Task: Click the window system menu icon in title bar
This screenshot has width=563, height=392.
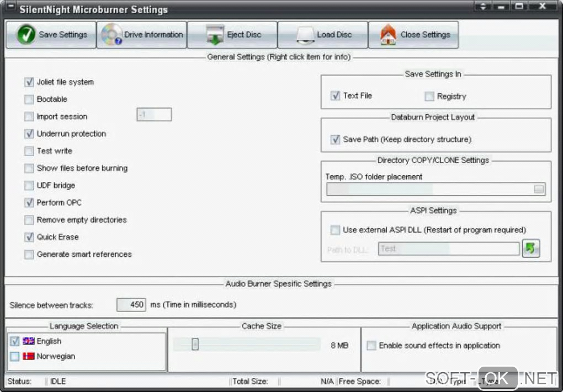Action: [11, 7]
